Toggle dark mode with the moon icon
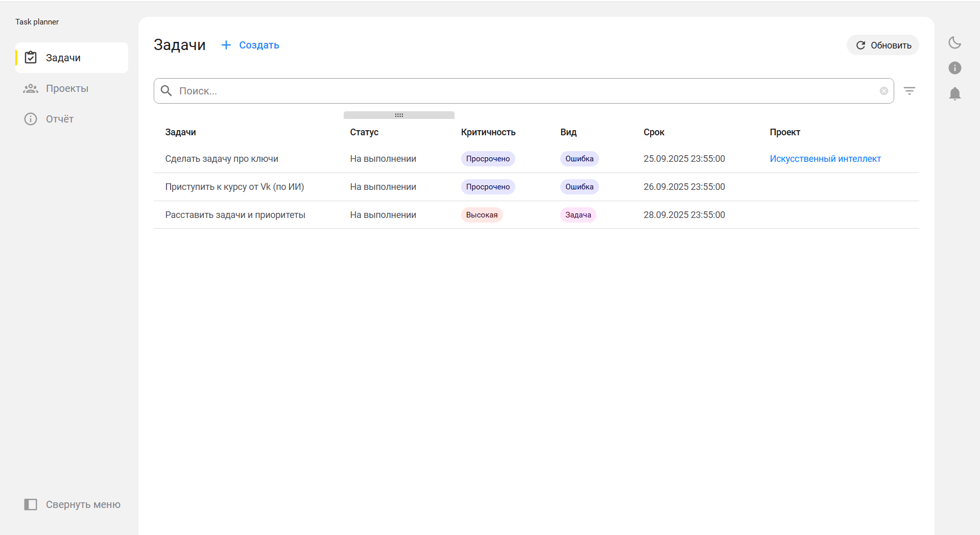 click(x=954, y=43)
